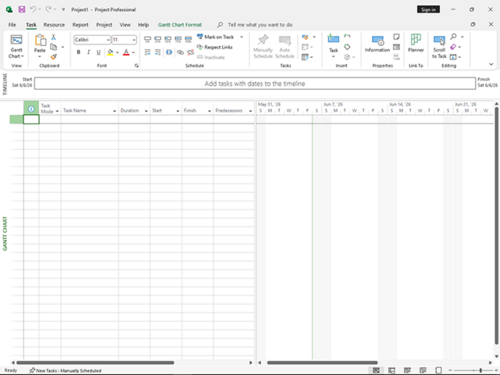Open the Font dialog launcher
The image size is (500, 375).
tap(136, 66)
